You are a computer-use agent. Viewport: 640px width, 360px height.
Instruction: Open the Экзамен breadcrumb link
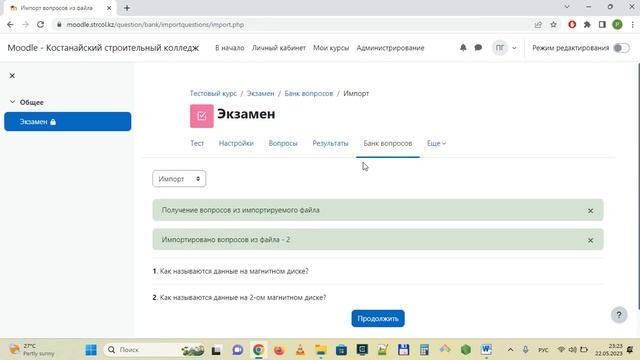pyautogui.click(x=260, y=93)
